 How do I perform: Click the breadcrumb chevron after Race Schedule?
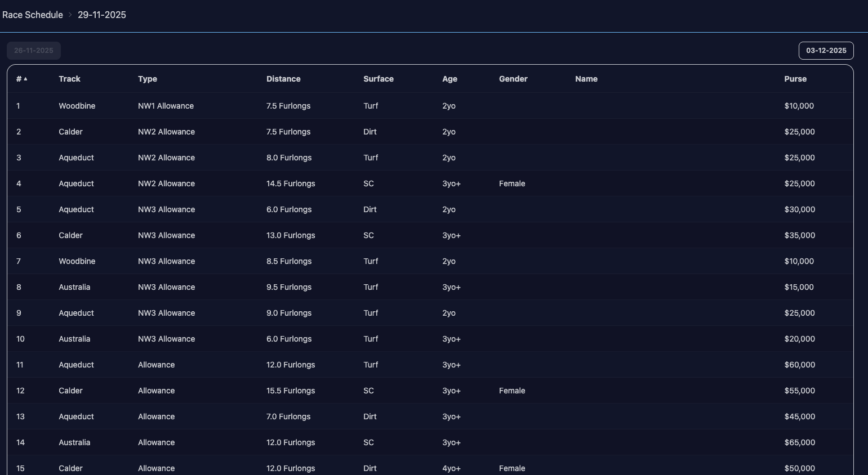pyautogui.click(x=70, y=15)
